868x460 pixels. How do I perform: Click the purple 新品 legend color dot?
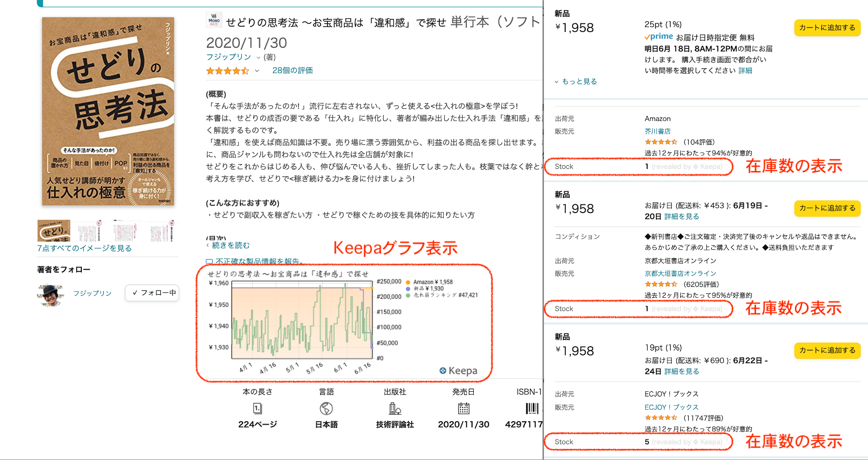tap(408, 289)
